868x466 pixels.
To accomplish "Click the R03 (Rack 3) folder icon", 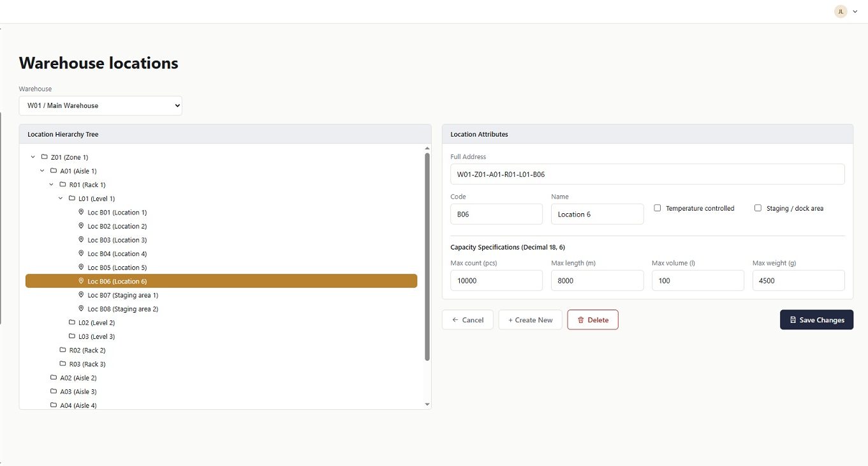I will pyautogui.click(x=63, y=364).
